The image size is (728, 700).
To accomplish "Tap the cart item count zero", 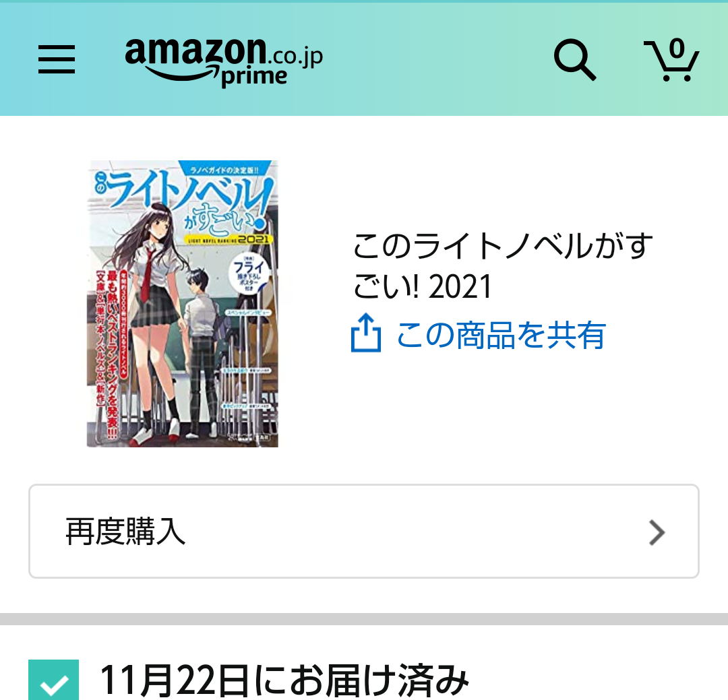I will [x=677, y=49].
